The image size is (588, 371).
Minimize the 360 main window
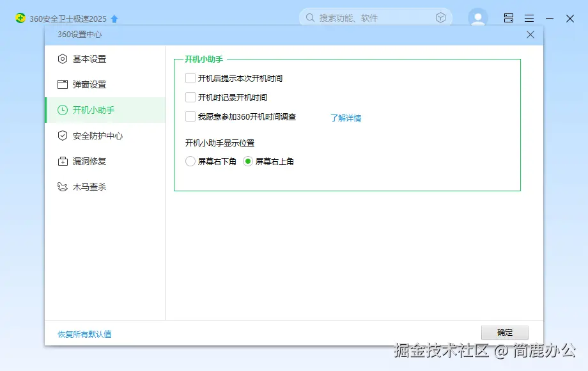pyautogui.click(x=550, y=18)
